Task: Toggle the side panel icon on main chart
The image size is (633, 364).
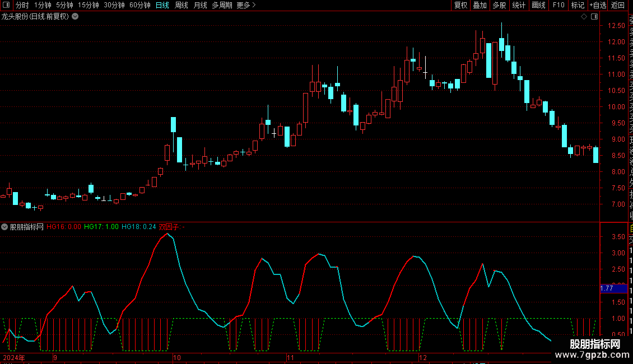Action: 594,17
